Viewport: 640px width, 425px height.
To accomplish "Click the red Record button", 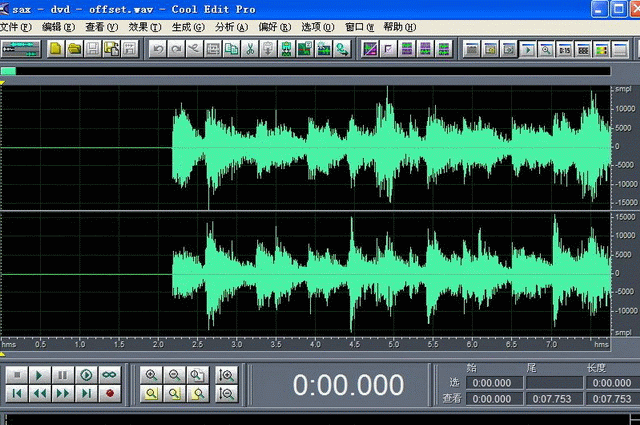I will pos(109,393).
